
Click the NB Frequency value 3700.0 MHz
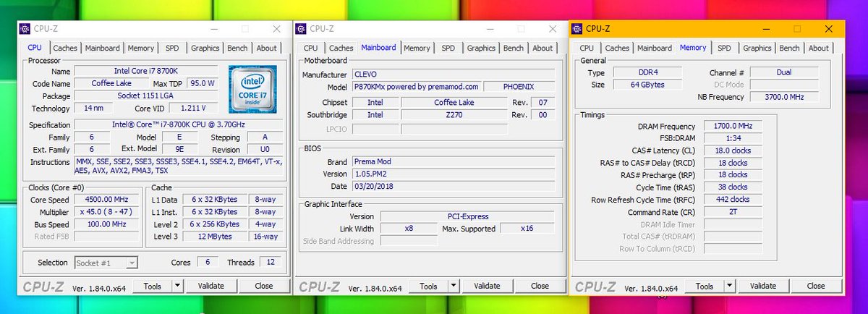(x=785, y=97)
